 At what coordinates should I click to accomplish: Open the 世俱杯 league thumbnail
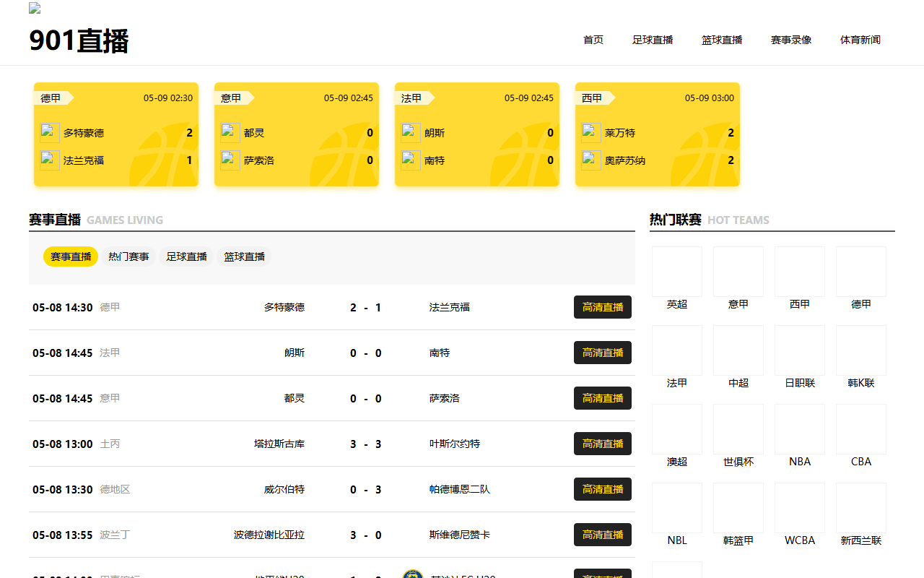738,429
